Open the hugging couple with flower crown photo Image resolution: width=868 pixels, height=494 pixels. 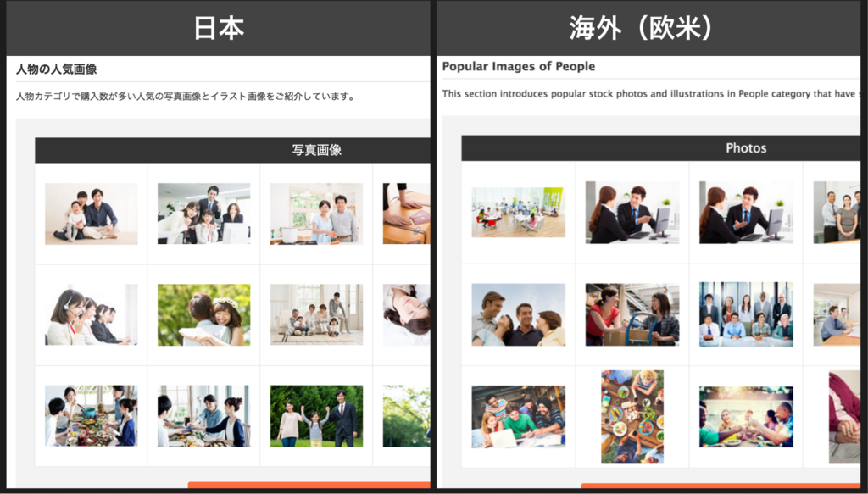point(203,314)
